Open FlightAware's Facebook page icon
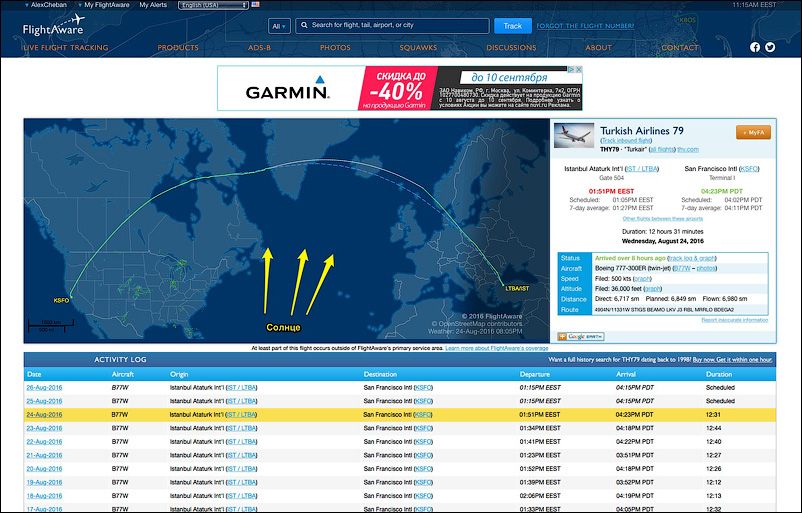 [755, 47]
